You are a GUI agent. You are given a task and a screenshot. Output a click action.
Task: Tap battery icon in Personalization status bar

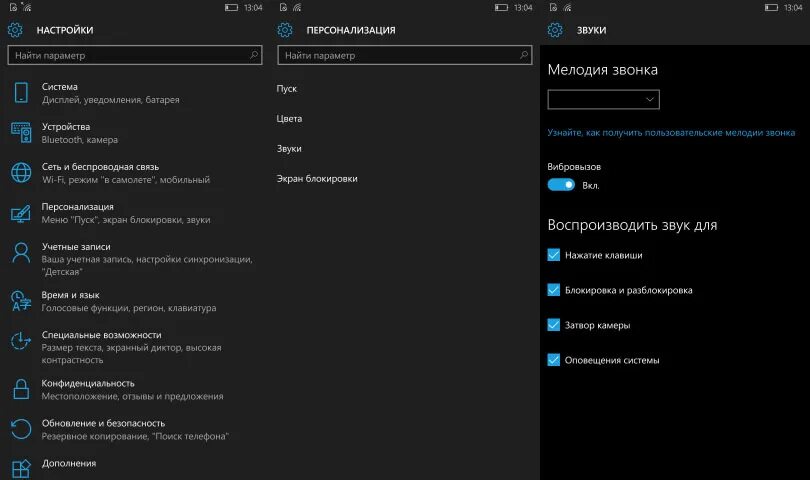point(501,7)
